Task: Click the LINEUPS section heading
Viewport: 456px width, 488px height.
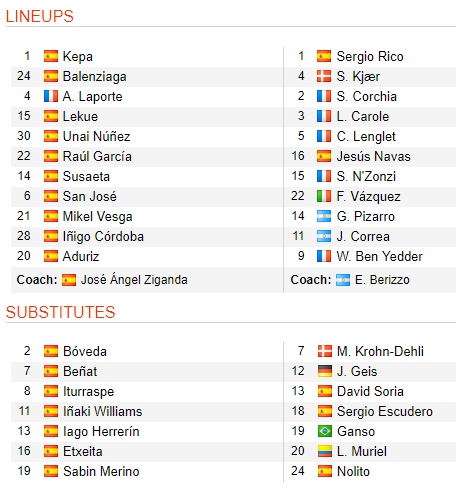Action: tap(40, 16)
